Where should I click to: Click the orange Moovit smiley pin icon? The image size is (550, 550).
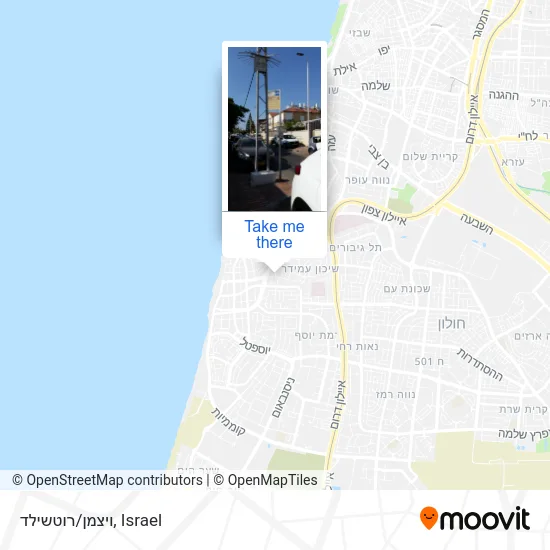(x=429, y=518)
